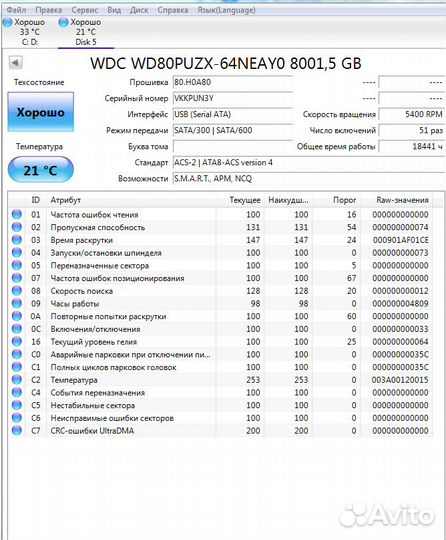Click status icon for Включения/отключения row
This screenshot has width=446, height=540.
(17, 329)
